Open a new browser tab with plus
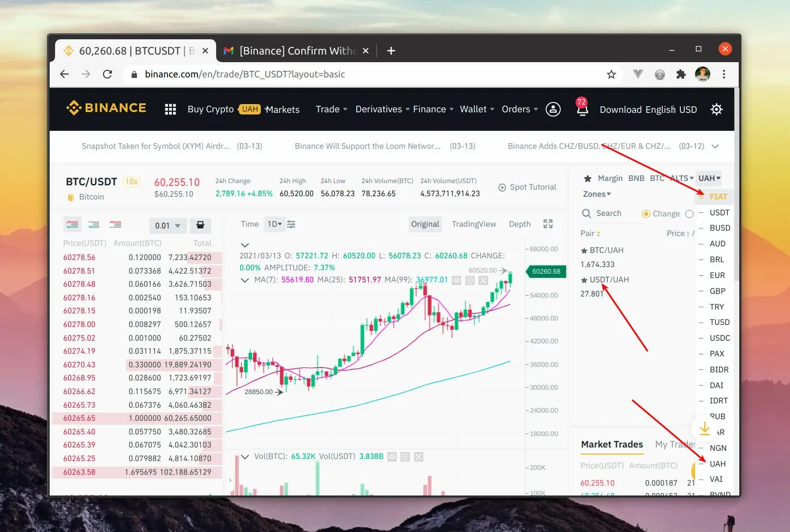The image size is (790, 532). [x=391, y=51]
